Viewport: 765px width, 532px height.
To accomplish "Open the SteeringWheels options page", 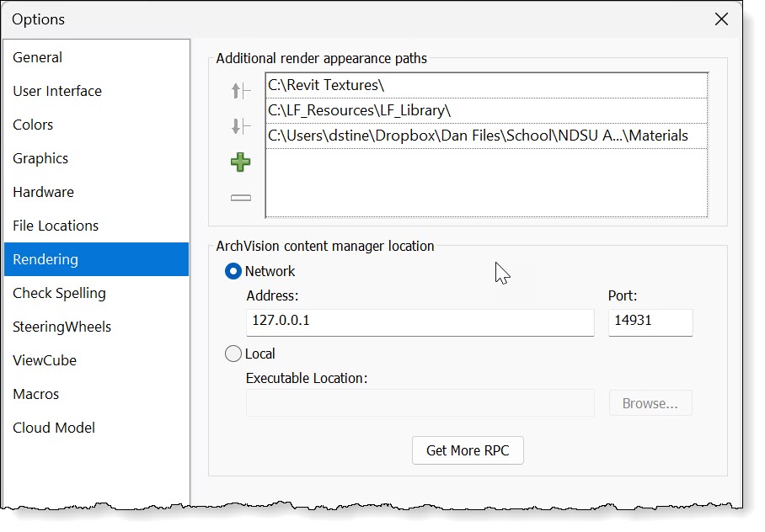I will point(62,327).
